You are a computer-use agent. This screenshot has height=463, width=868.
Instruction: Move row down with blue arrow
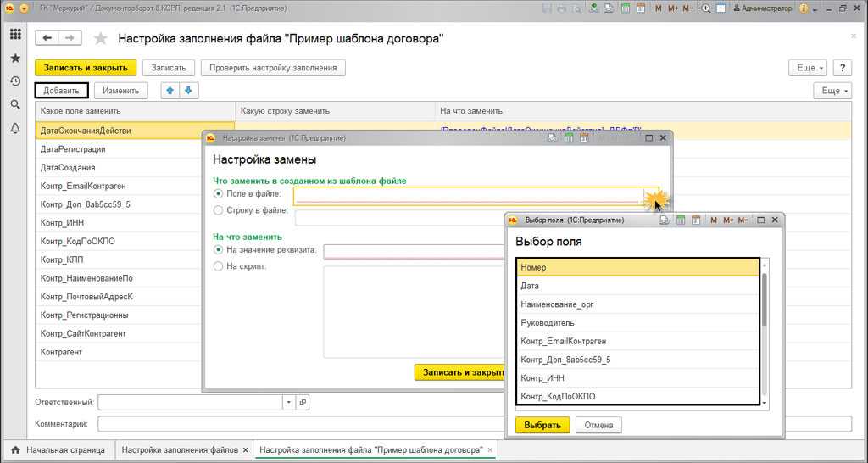188,91
